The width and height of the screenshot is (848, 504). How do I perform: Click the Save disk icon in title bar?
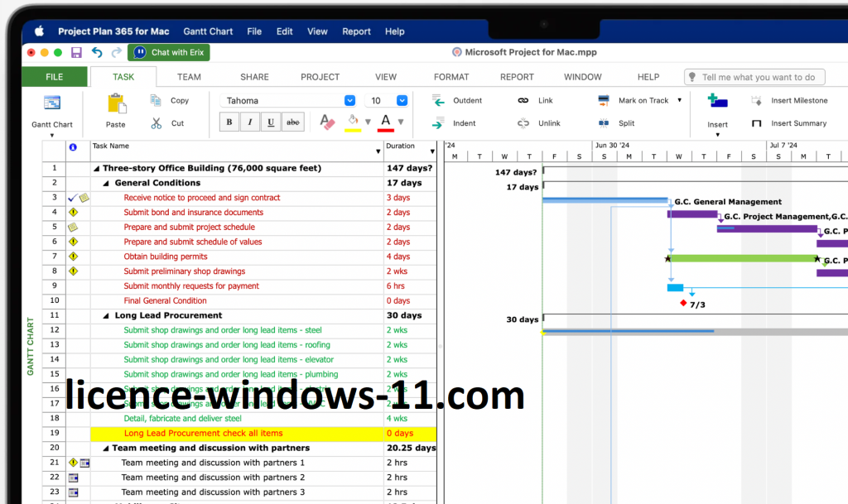point(76,52)
